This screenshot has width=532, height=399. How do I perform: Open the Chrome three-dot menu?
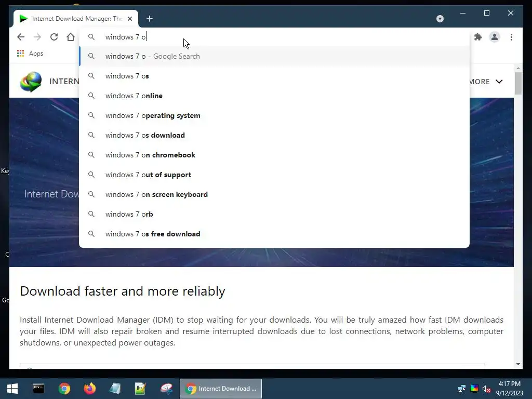coord(511,37)
